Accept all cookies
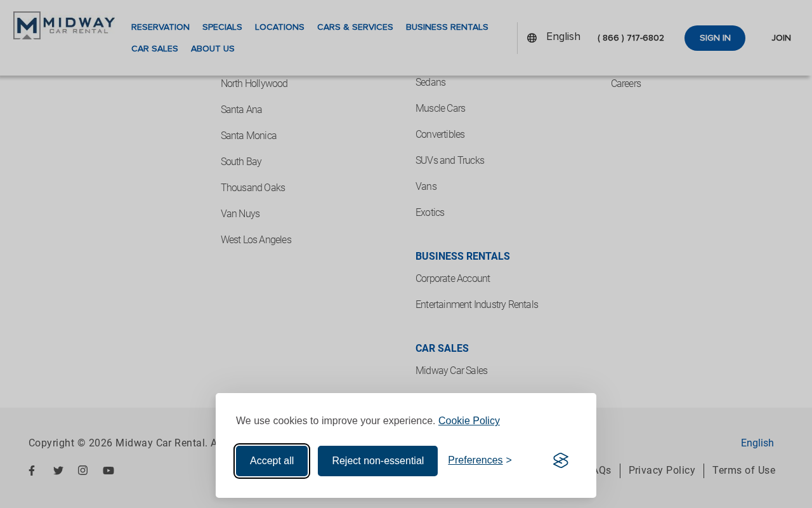 [272, 461]
